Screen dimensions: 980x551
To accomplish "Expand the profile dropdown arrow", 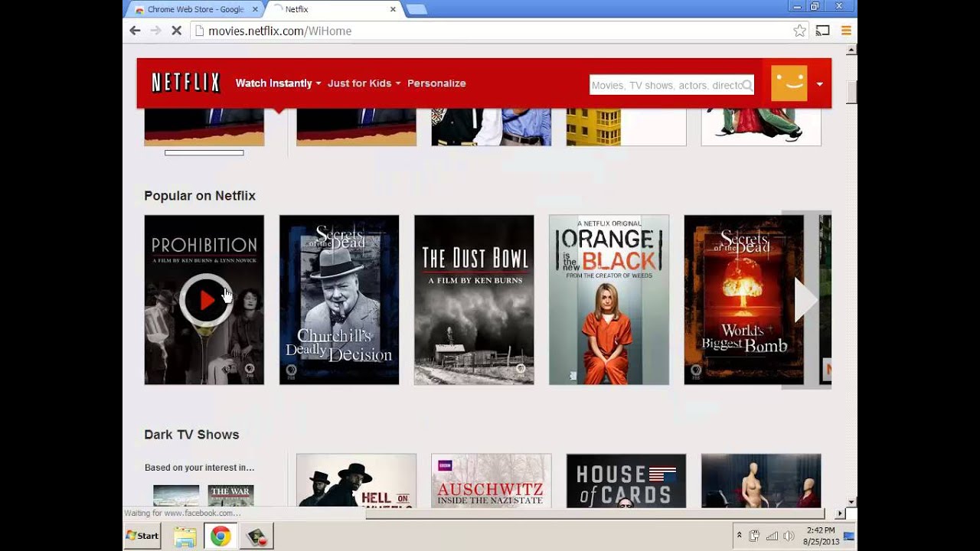I will [x=820, y=84].
